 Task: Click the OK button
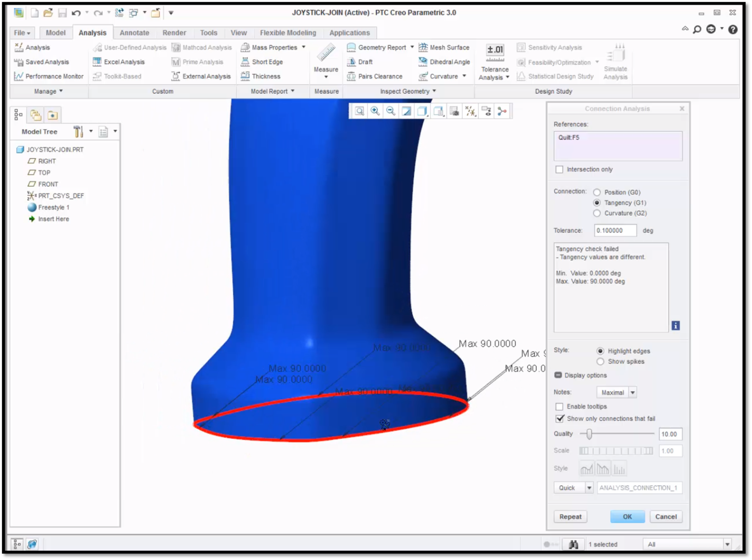click(627, 516)
